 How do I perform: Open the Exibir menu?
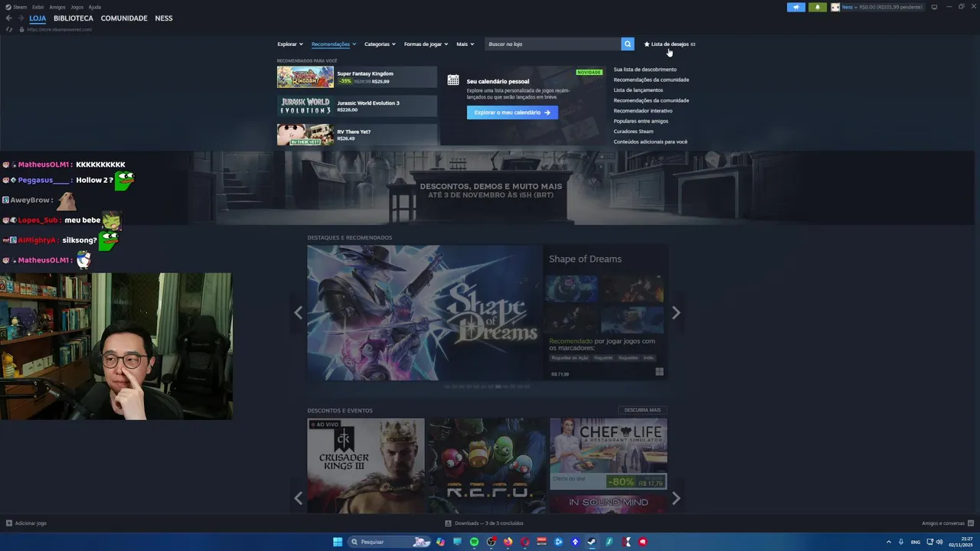click(38, 7)
